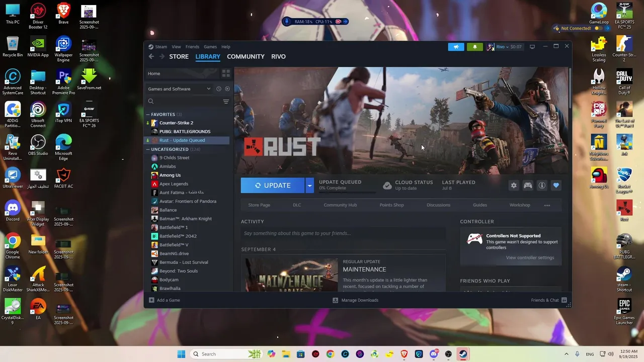Open Epic Games Launcher desktop icon

point(624,312)
